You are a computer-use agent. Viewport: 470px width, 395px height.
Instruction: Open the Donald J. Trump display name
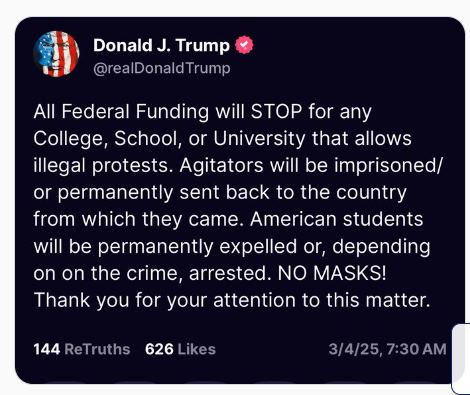[x=161, y=45]
